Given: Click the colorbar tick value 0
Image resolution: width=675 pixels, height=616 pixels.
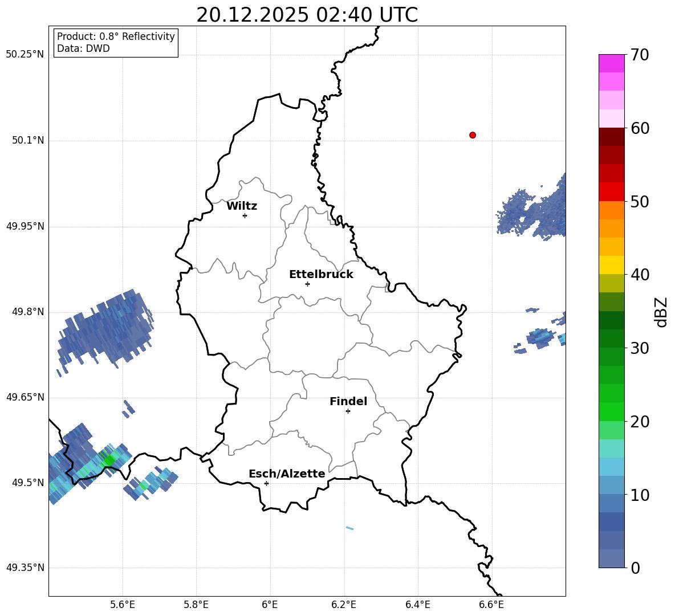Looking at the screenshot, I should [x=636, y=568].
